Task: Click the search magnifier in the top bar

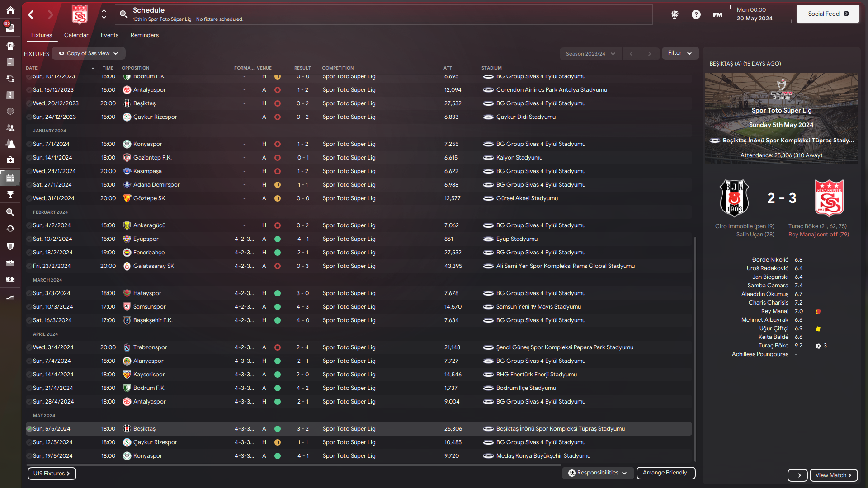Action: tap(123, 14)
